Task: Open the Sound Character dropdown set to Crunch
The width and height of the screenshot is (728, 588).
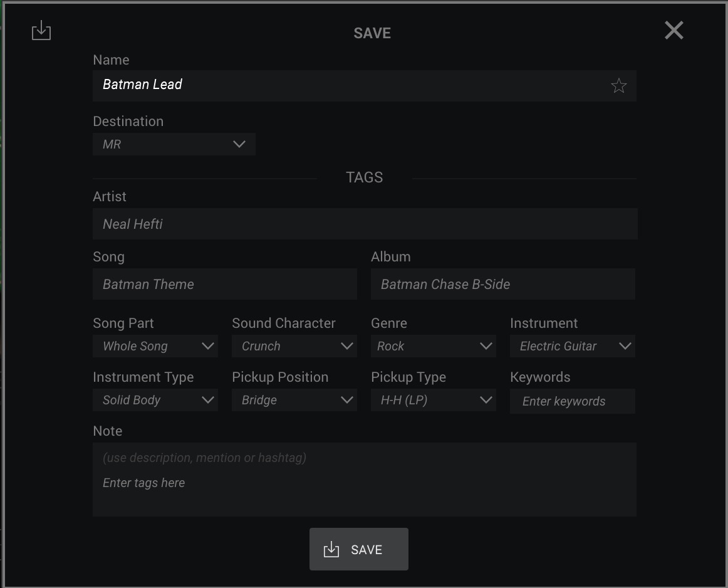Action: click(x=294, y=346)
